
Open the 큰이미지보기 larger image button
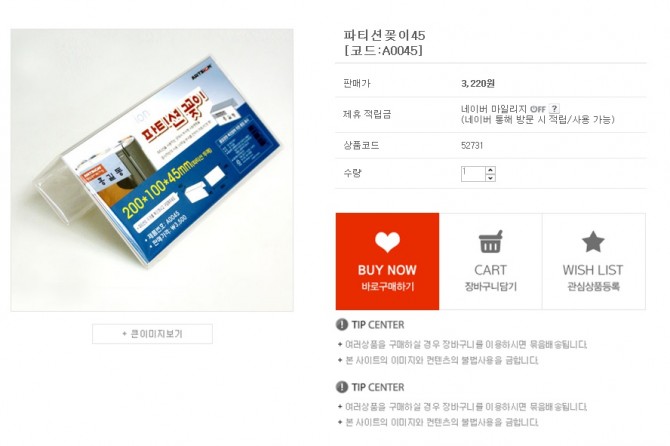click(152, 334)
